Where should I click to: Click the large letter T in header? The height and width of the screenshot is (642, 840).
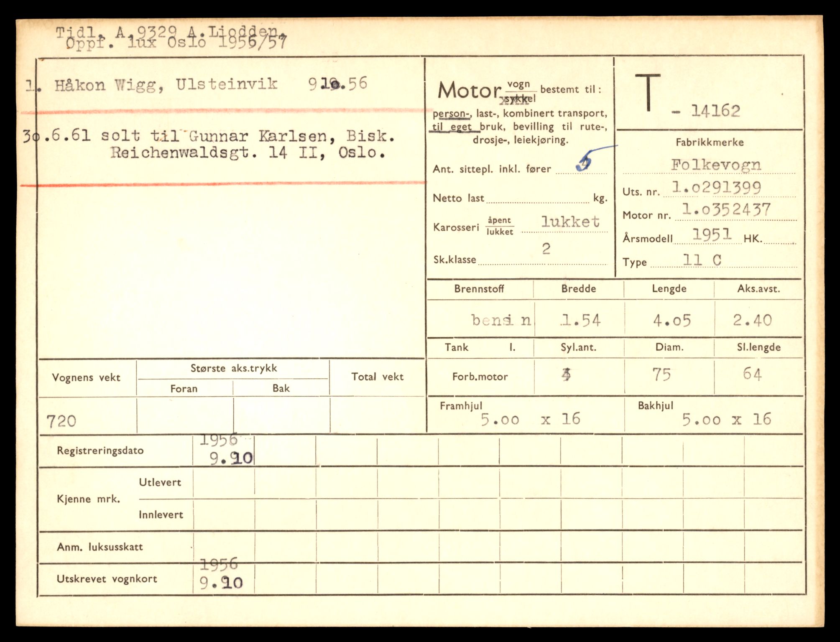(x=647, y=92)
